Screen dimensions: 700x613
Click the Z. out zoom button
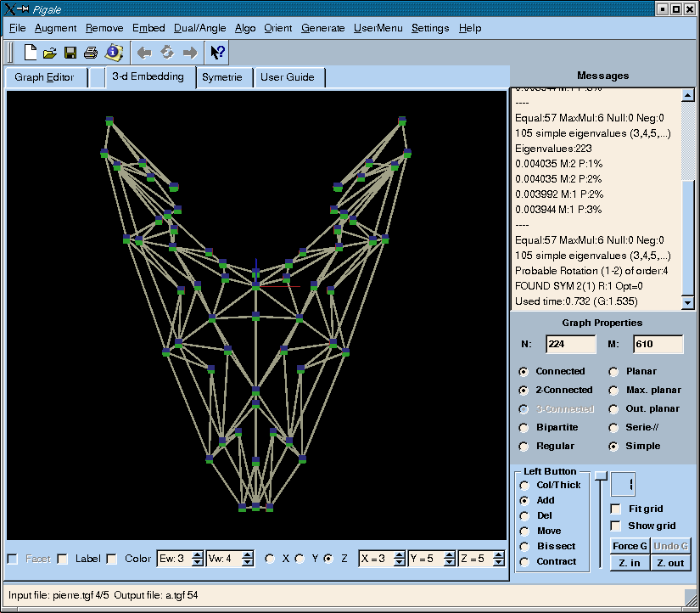[x=670, y=563]
